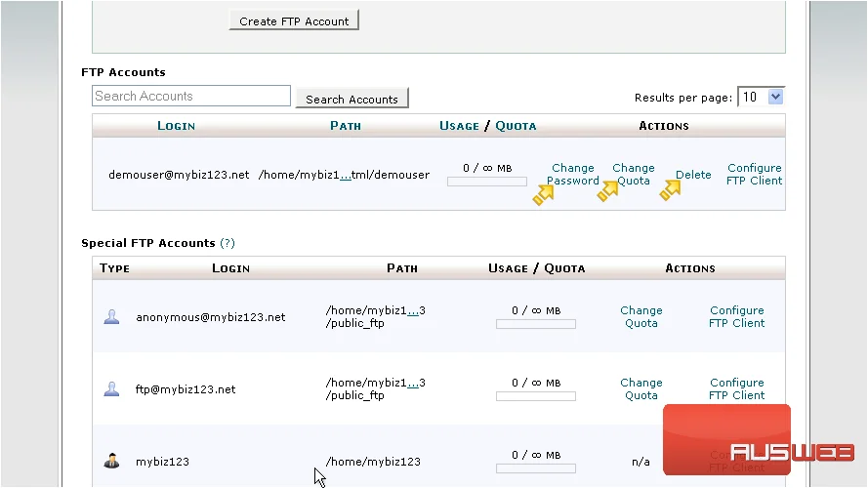Viewport: 868px width, 488px height.
Task: Click the n/a action of mybiz123
Action: [x=641, y=462]
